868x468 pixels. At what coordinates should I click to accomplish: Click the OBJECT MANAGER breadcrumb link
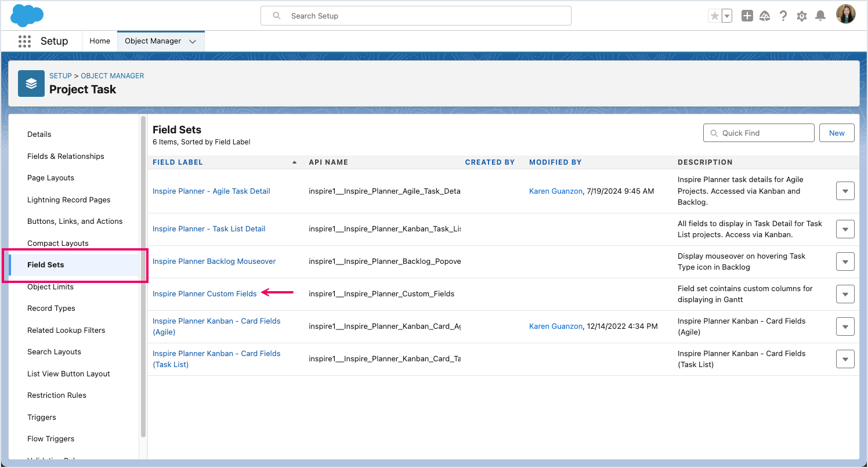pos(113,76)
